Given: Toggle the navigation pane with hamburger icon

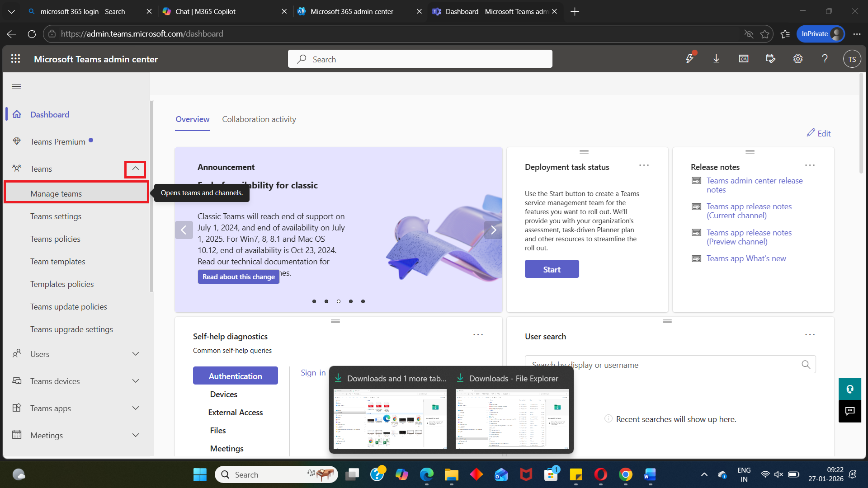Looking at the screenshot, I should tap(16, 86).
